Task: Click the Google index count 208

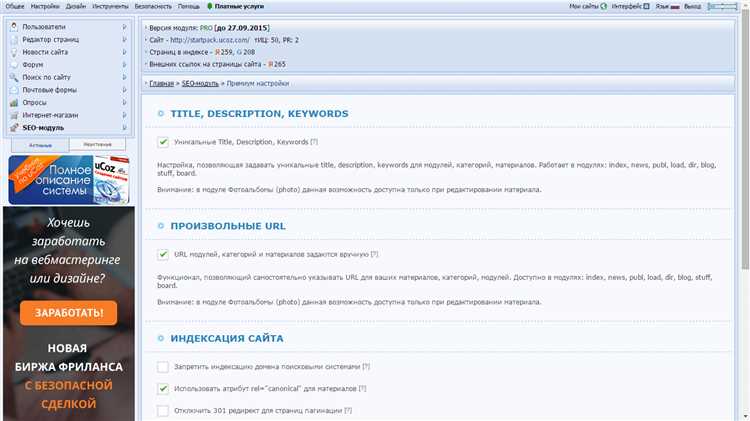Action: tap(249, 52)
